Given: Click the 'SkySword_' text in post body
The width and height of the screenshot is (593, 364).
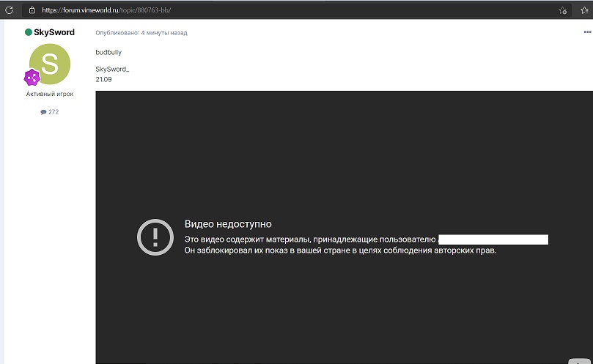Looking at the screenshot, I should (x=112, y=69).
